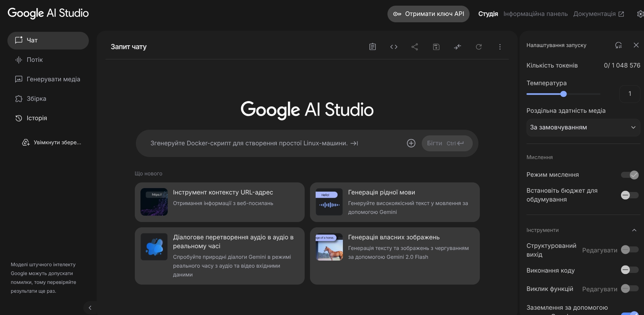Click the plus insert media icon

pyautogui.click(x=411, y=143)
